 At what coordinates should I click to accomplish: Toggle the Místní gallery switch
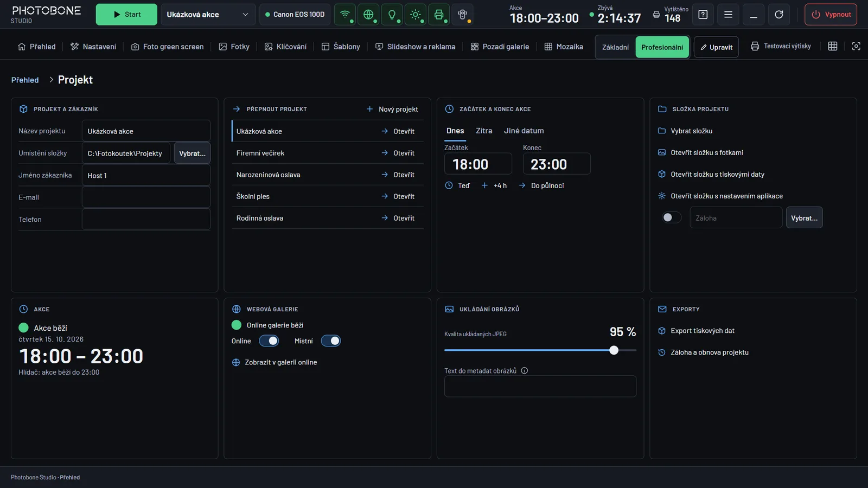coord(331,341)
